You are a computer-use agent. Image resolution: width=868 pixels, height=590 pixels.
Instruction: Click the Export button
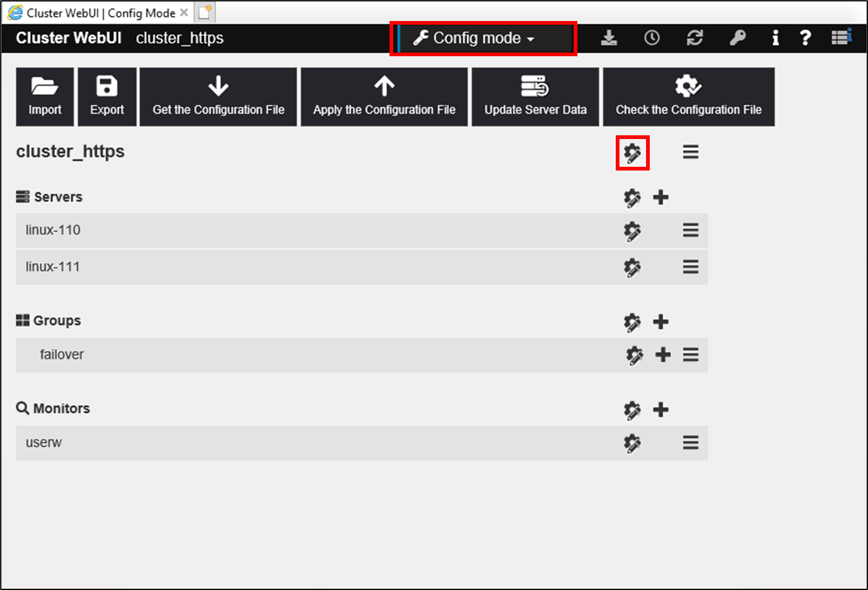click(x=107, y=97)
